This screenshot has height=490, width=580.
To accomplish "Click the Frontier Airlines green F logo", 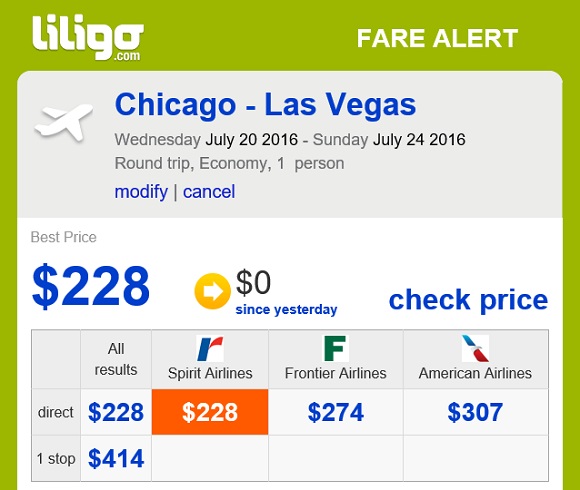I will [335, 348].
